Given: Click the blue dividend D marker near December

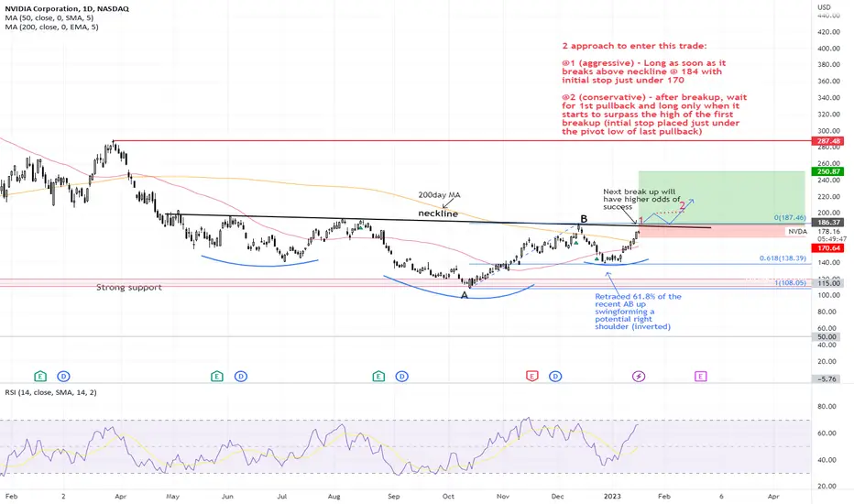Looking at the screenshot, I should (x=555, y=376).
